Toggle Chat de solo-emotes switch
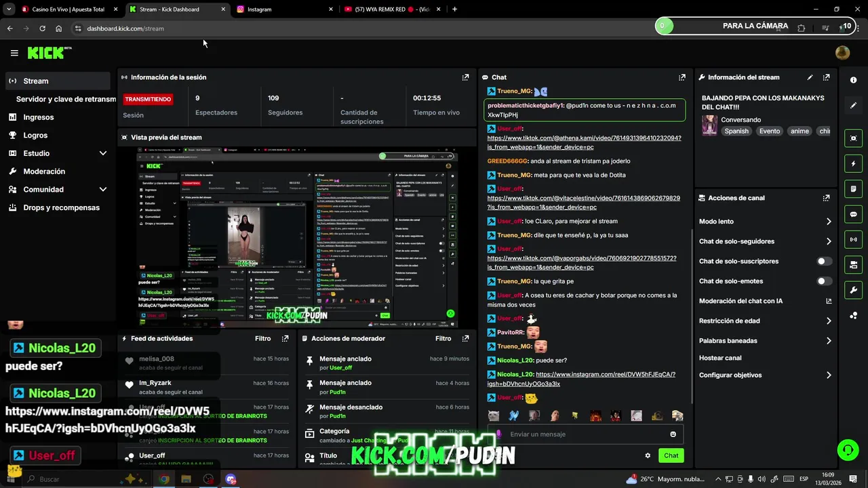Screen dimensions: 868x488 pyautogui.click(x=825, y=281)
